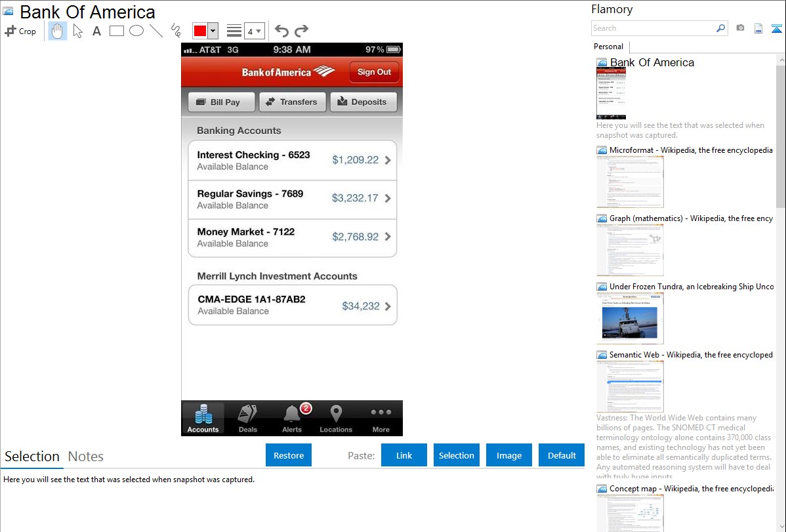The width and height of the screenshot is (786, 532).
Task: Click the top-right collapse panel icon
Action: pos(776,28)
